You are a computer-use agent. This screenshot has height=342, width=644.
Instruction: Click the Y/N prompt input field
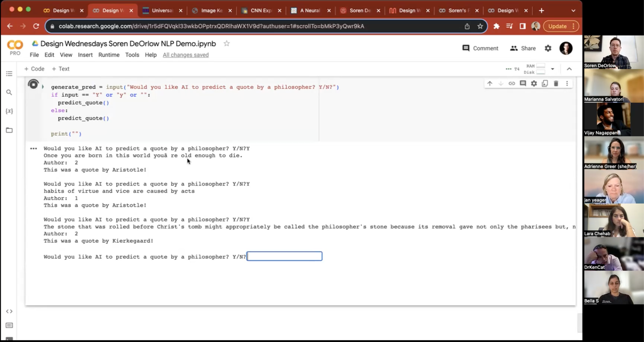pos(284,256)
